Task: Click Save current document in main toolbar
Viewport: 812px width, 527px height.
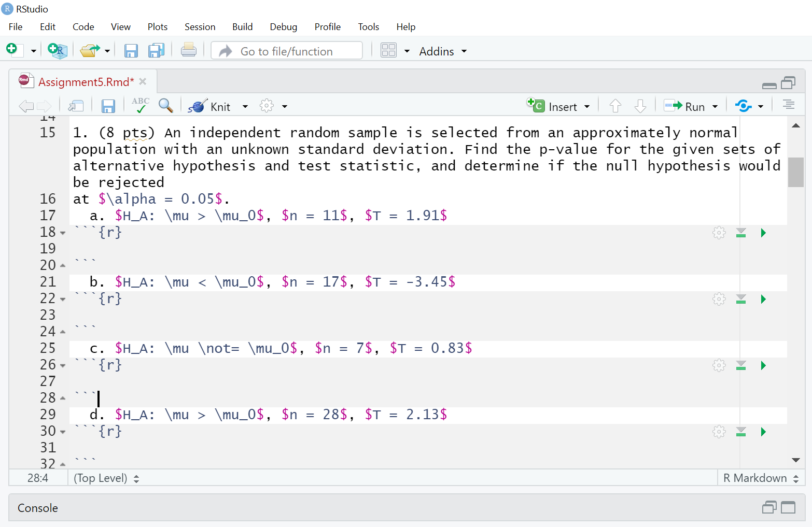Action: (x=131, y=50)
